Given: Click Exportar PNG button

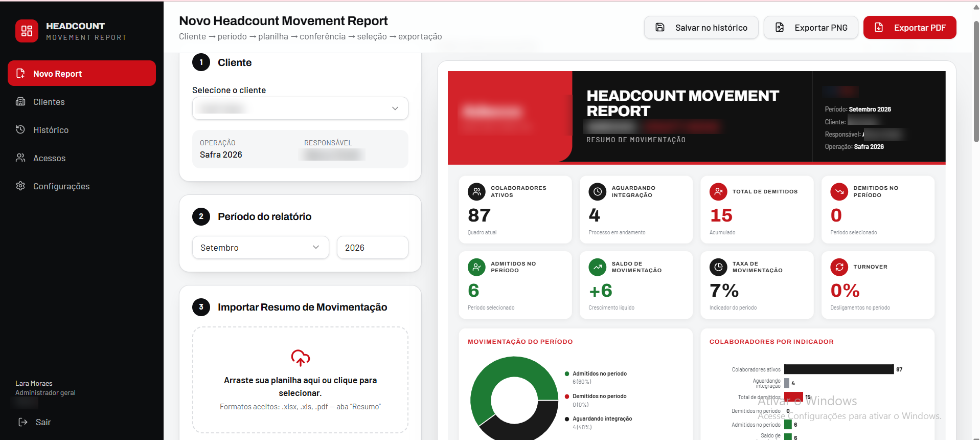Looking at the screenshot, I should [x=811, y=28].
